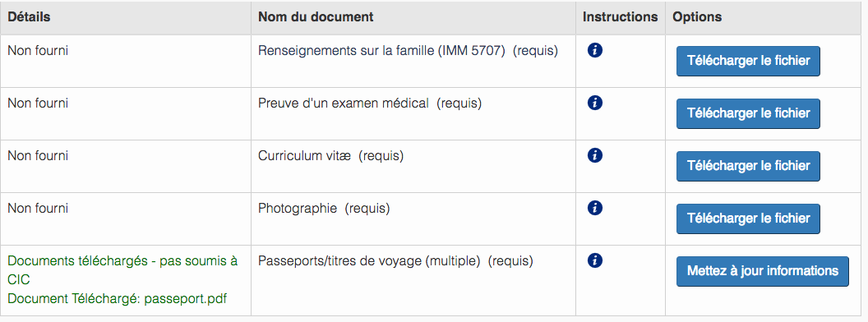Select the Nom du document column header
The height and width of the screenshot is (322, 868).
pos(316,17)
